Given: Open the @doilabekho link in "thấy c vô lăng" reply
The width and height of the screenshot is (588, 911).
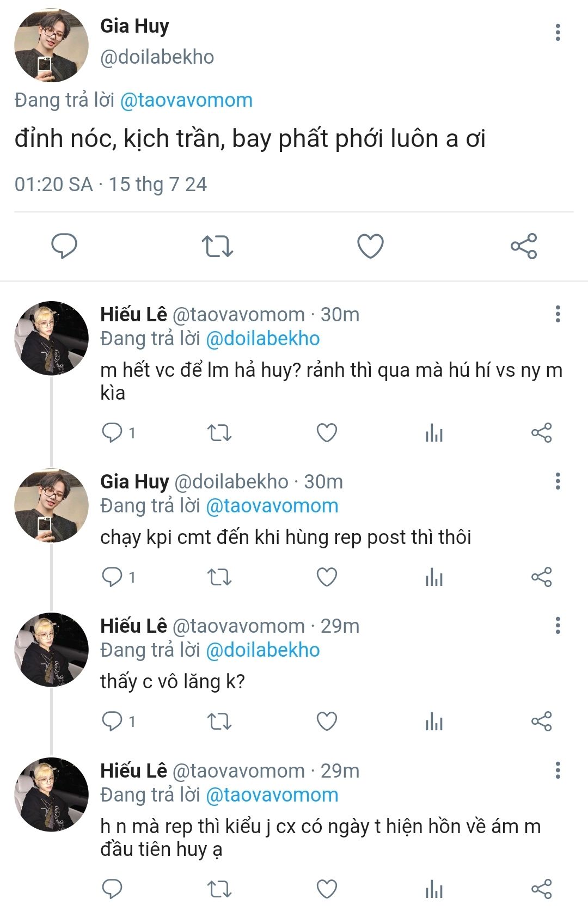Looking at the screenshot, I should tap(263, 650).
